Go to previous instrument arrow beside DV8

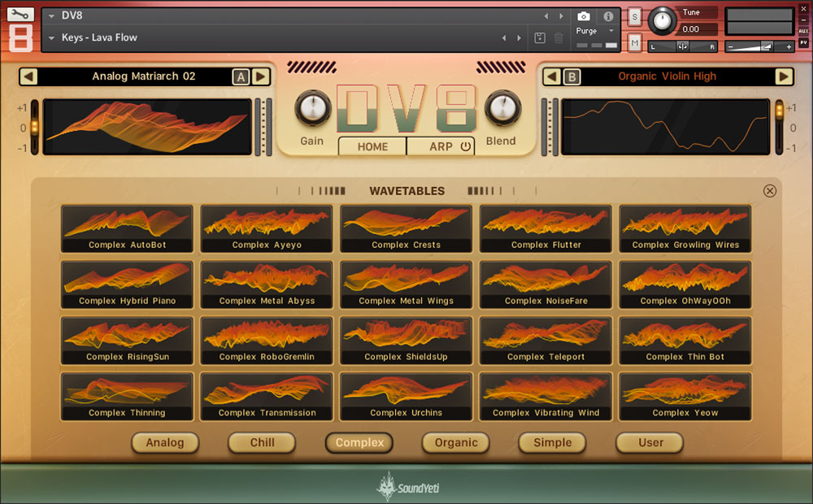pyautogui.click(x=546, y=16)
